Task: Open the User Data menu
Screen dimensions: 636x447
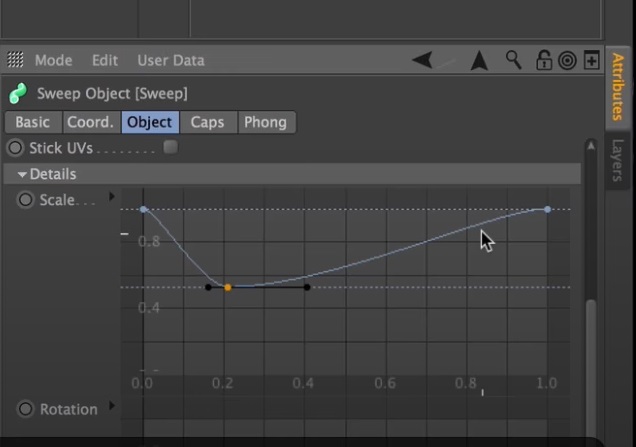Action: pos(171,60)
